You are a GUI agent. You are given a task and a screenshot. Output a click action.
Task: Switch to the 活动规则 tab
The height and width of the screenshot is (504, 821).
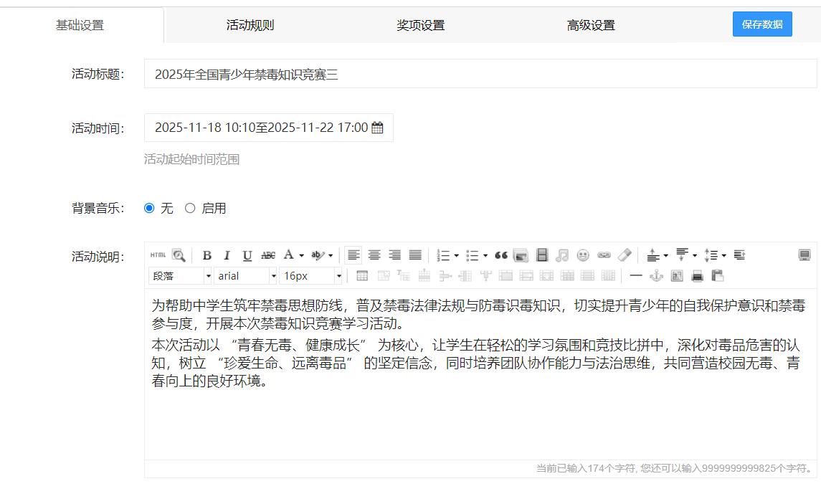click(250, 24)
